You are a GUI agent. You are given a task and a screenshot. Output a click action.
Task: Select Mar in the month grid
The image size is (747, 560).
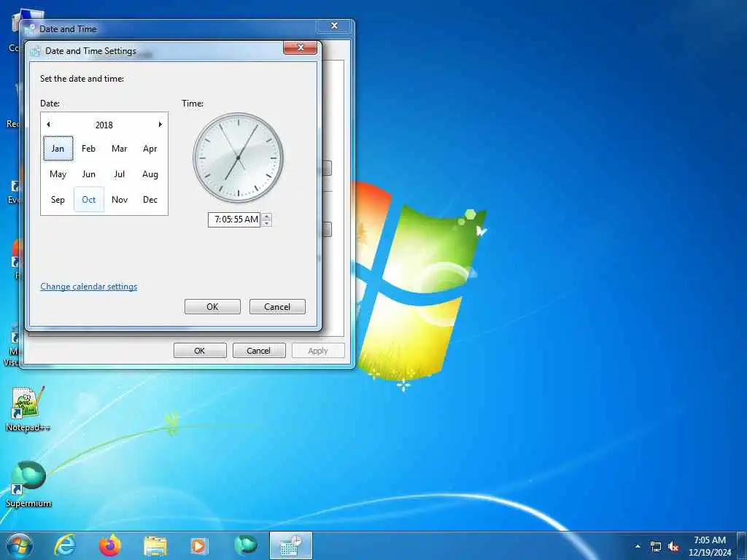(119, 149)
